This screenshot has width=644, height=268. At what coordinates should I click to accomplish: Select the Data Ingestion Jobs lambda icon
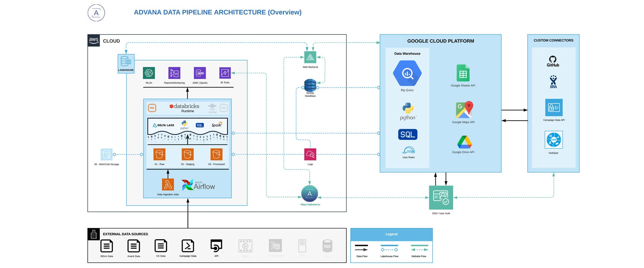pos(168,185)
